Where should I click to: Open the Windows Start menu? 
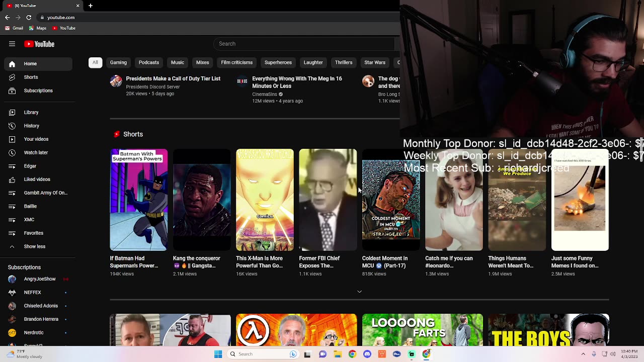(x=218, y=354)
